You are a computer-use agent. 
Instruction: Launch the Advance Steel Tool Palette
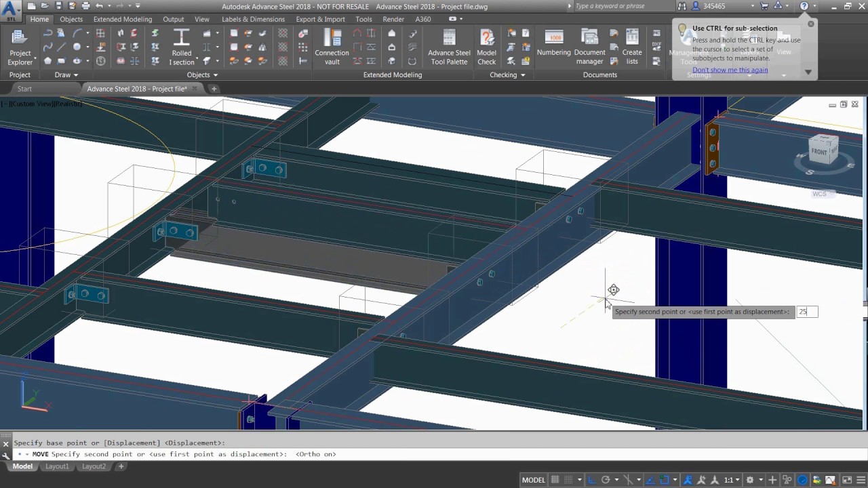point(449,47)
